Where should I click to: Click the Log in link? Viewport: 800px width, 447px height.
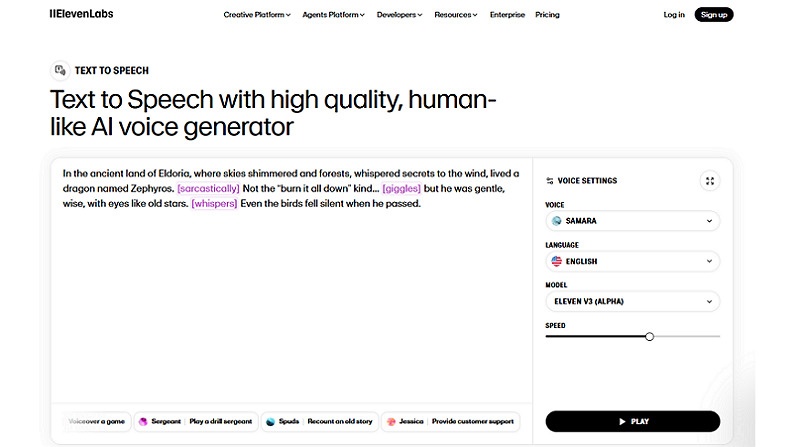[674, 15]
